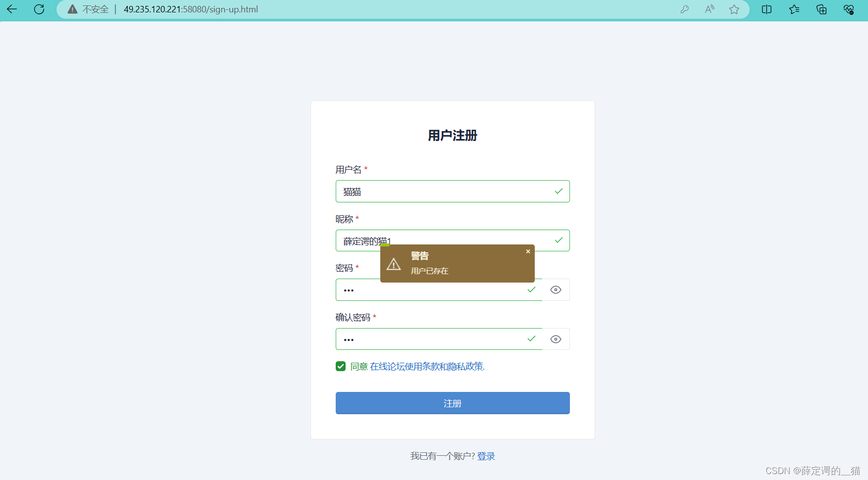Add this page to favorites via star icon
Image resolution: width=868 pixels, height=480 pixels.
tap(734, 9)
